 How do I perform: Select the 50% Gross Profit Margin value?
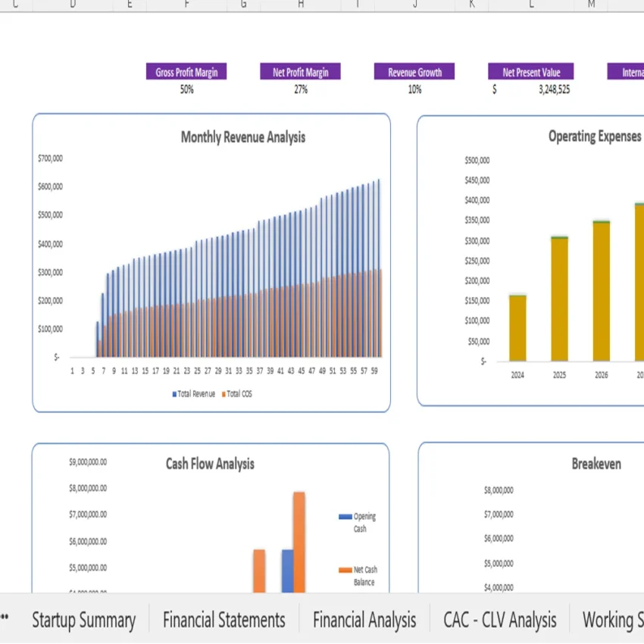click(x=186, y=89)
